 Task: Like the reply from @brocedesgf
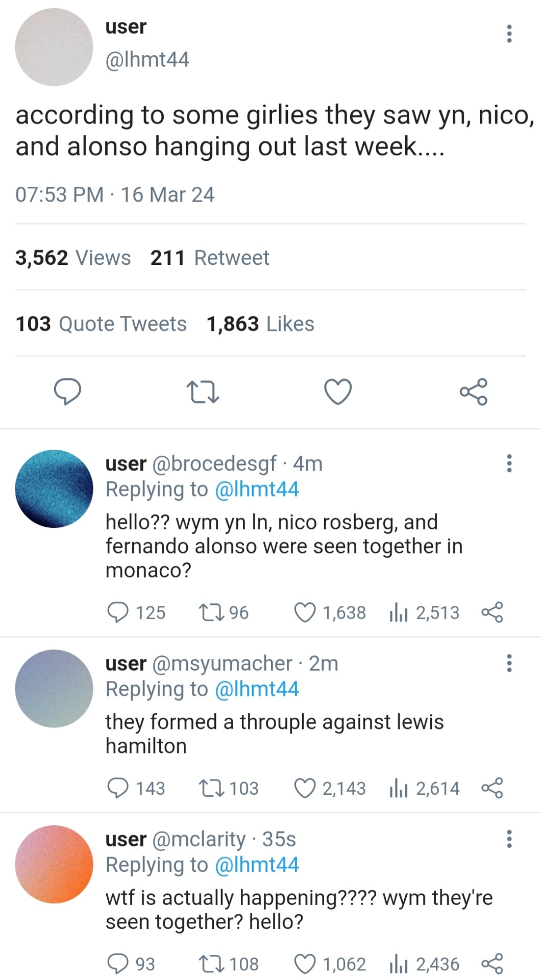tap(305, 612)
